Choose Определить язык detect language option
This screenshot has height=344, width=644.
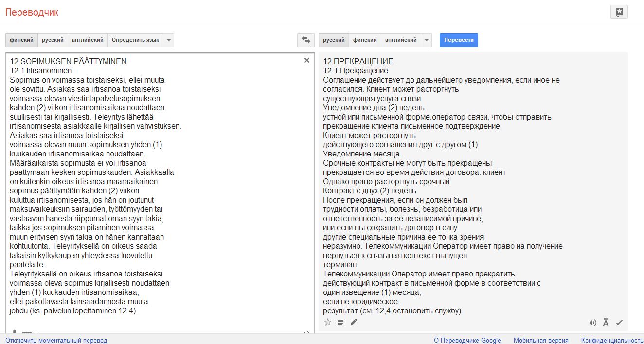click(x=135, y=40)
